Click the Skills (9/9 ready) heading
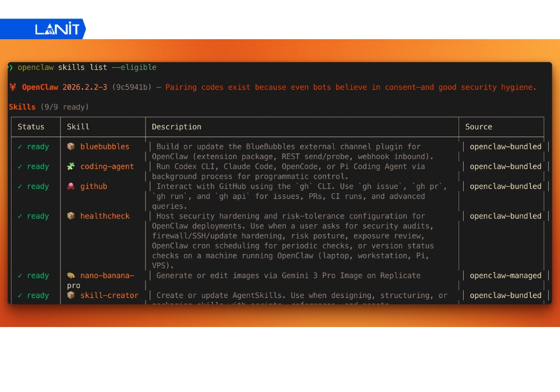560x392 pixels. (49, 107)
